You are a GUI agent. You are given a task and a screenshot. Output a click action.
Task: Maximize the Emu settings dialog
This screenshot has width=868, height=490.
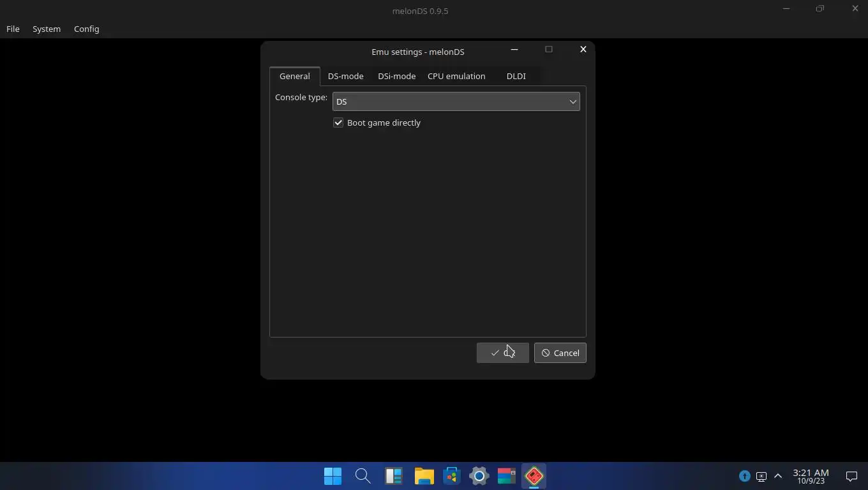point(548,50)
